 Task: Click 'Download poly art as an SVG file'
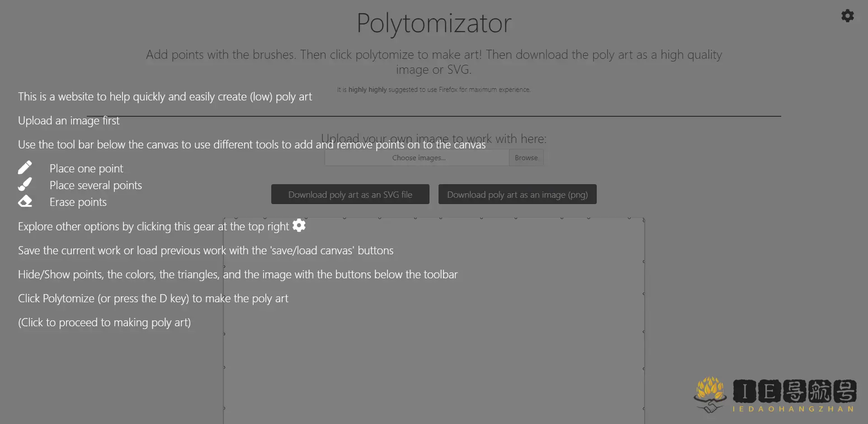coord(350,194)
